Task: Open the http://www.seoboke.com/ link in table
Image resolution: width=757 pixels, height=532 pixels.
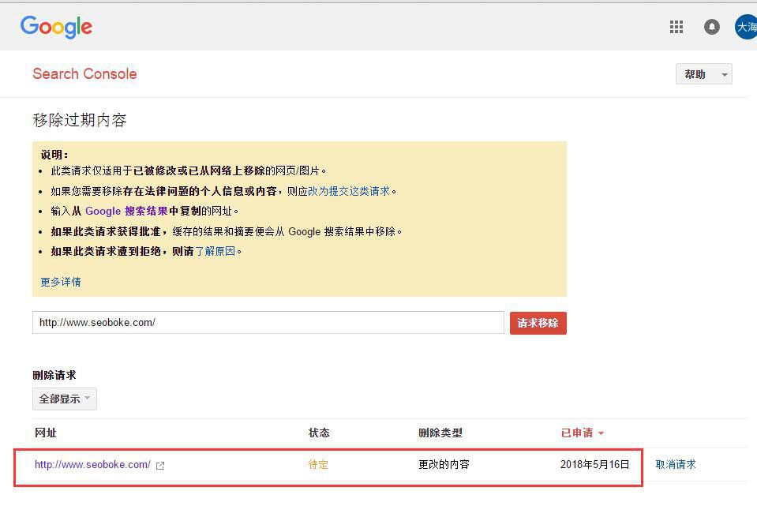Action: click(92, 464)
